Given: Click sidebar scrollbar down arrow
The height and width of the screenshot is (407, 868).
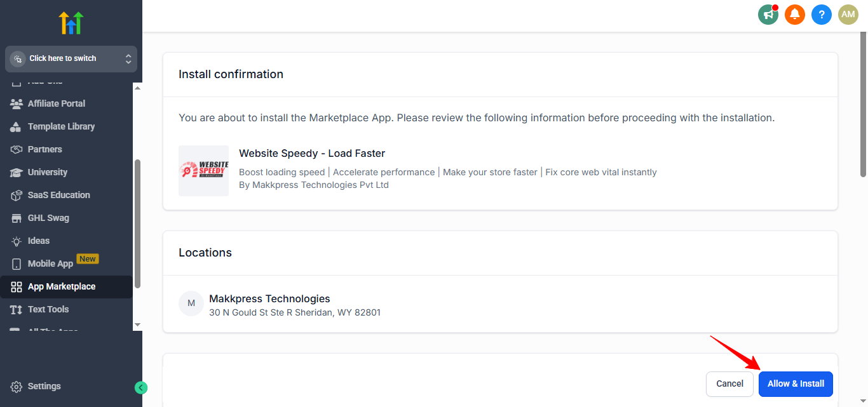Looking at the screenshot, I should pyautogui.click(x=137, y=325).
